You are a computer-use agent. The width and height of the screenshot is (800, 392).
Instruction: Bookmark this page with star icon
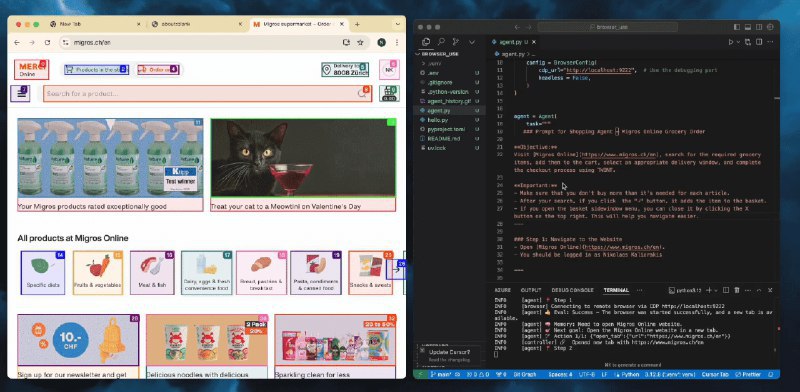(x=360, y=42)
